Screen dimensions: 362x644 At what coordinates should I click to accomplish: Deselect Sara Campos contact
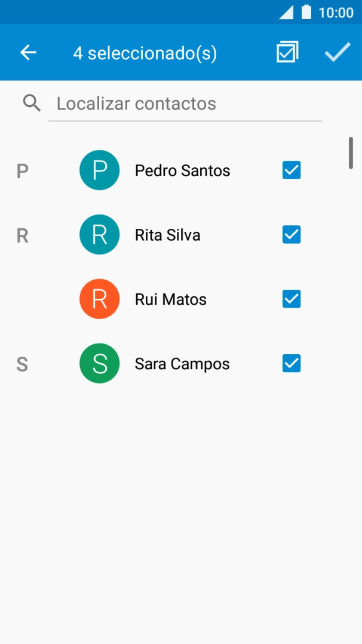pyautogui.click(x=291, y=363)
